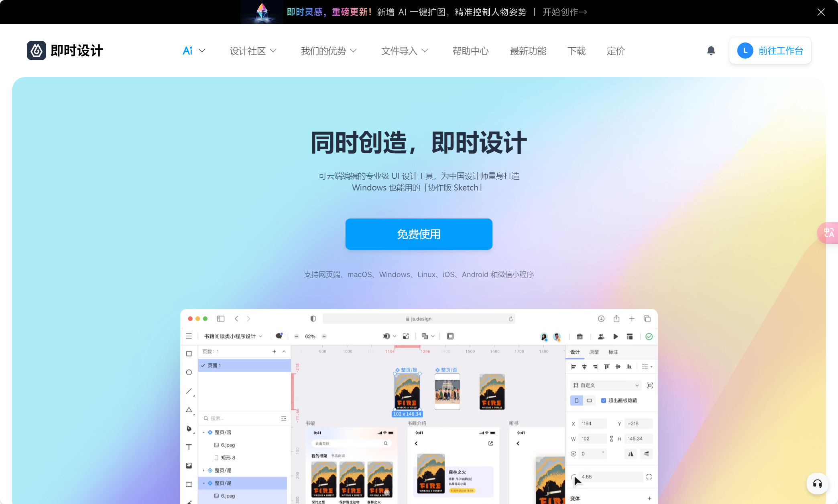Screen dimensions: 838x504
Task: Click the prototype play button icon
Action: click(615, 336)
